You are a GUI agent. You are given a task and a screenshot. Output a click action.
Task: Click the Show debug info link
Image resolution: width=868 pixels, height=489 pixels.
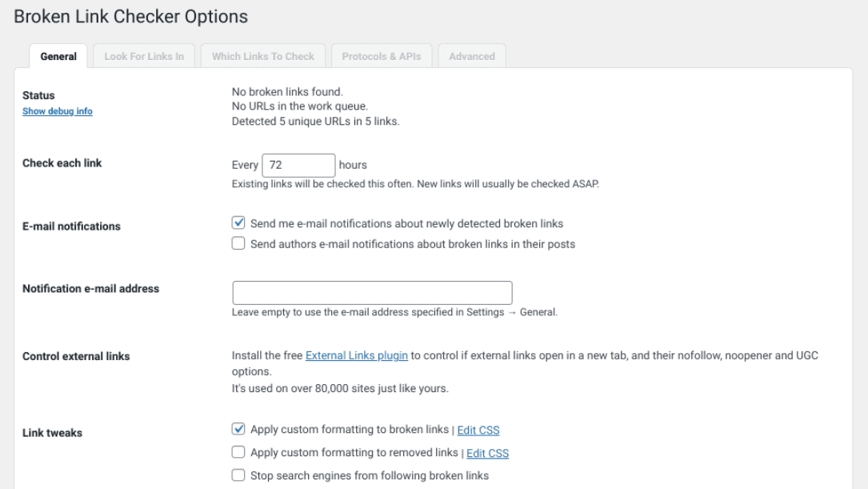[57, 111]
